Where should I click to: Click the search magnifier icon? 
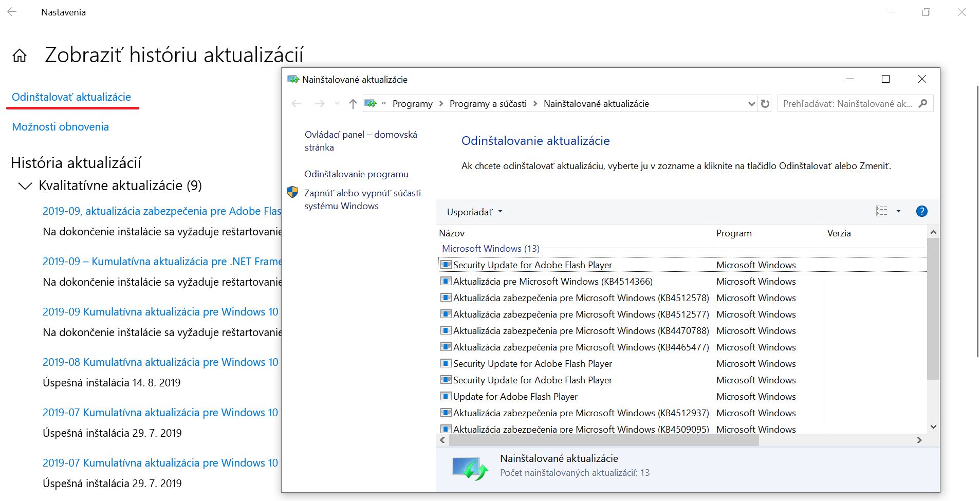pyautogui.click(x=923, y=104)
